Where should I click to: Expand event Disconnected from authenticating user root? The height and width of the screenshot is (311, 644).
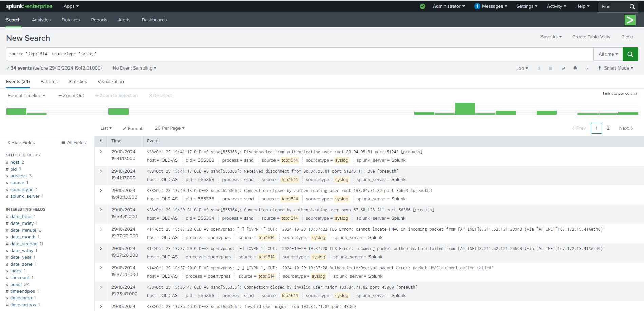[101, 152]
